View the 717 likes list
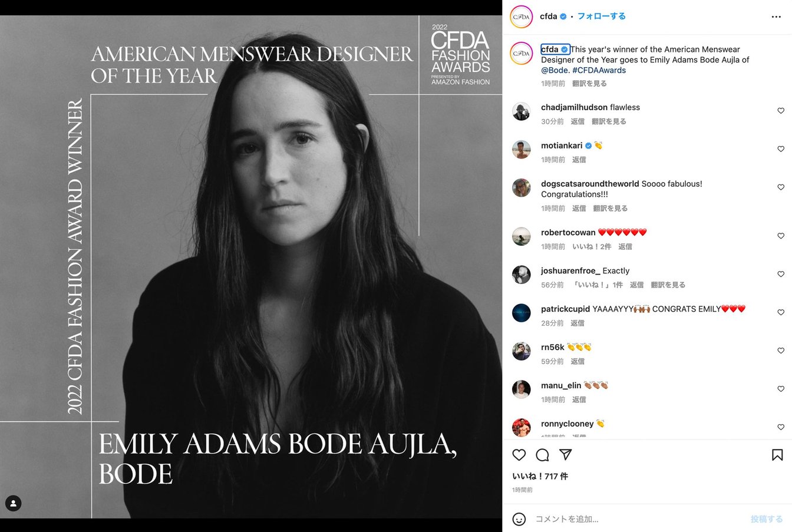Image resolution: width=792 pixels, height=532 pixels. pyautogui.click(x=540, y=477)
